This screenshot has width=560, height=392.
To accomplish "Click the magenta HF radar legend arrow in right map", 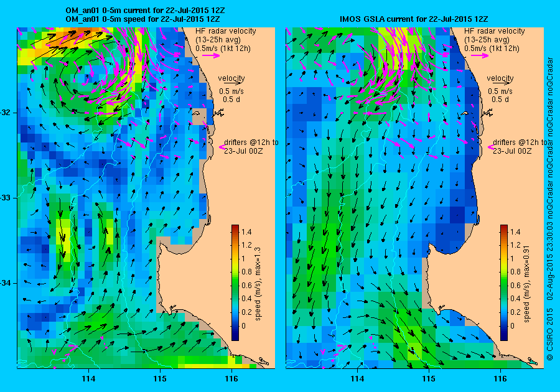I will tap(480, 55).
